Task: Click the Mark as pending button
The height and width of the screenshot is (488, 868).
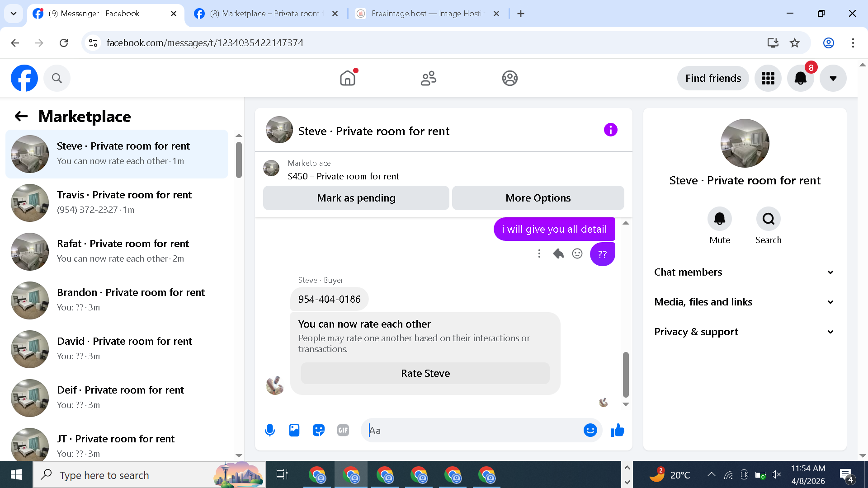Action: tap(356, 198)
